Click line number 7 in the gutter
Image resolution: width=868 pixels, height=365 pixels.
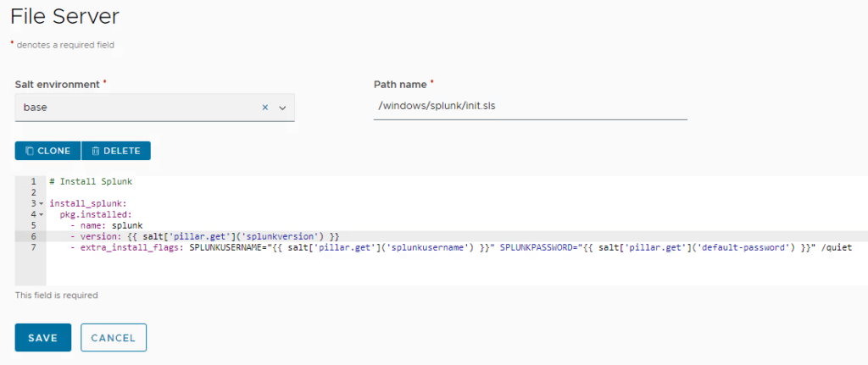tap(33, 247)
